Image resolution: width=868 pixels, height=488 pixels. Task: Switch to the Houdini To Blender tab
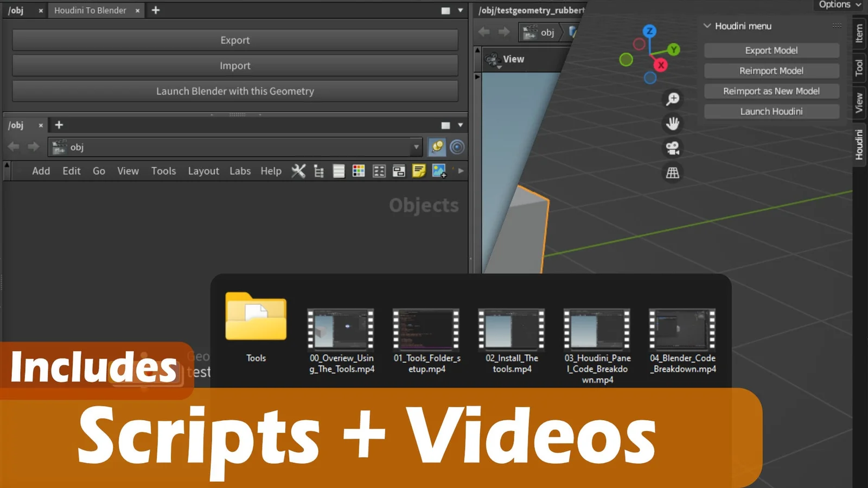click(x=90, y=10)
